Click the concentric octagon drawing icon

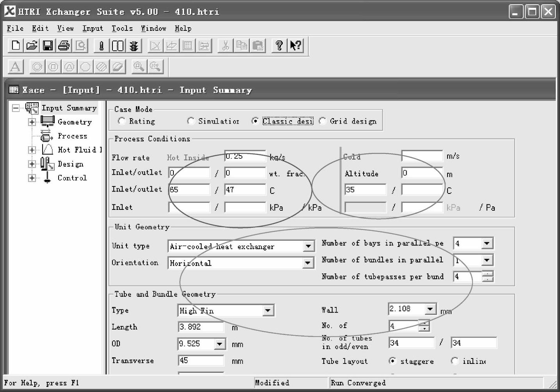[x=37, y=67]
